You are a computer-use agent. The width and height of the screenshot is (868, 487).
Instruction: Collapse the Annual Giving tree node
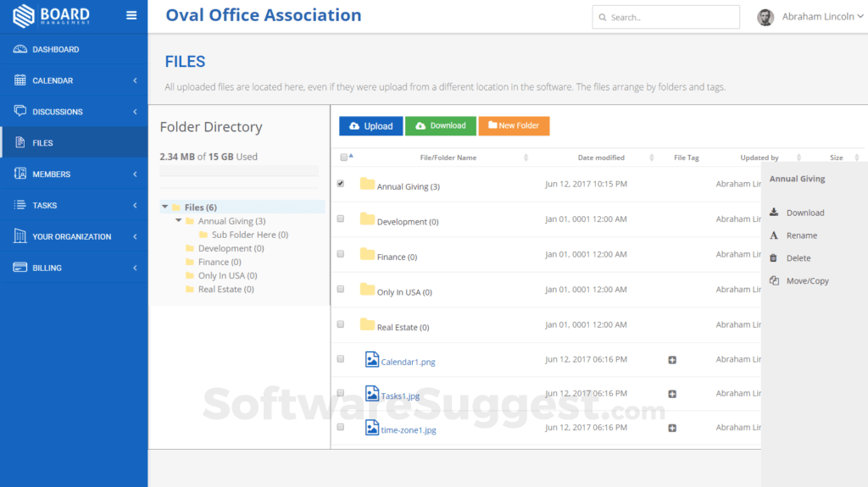pyautogui.click(x=179, y=221)
